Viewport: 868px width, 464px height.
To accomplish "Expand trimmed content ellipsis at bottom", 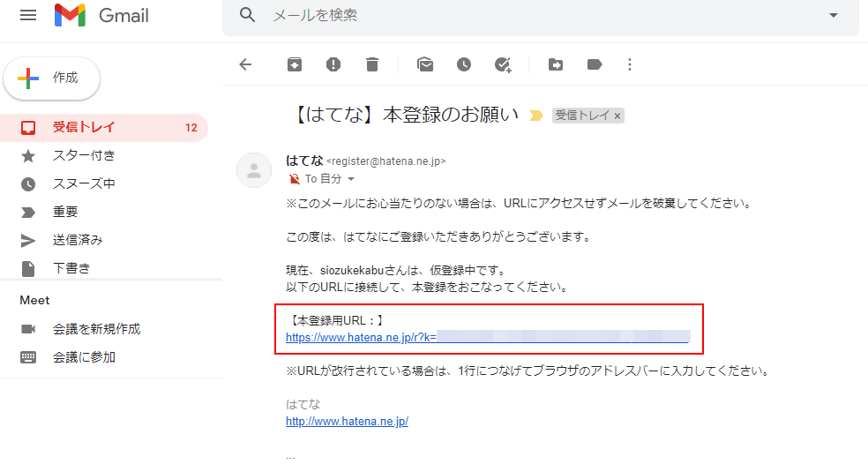I will [x=290, y=457].
